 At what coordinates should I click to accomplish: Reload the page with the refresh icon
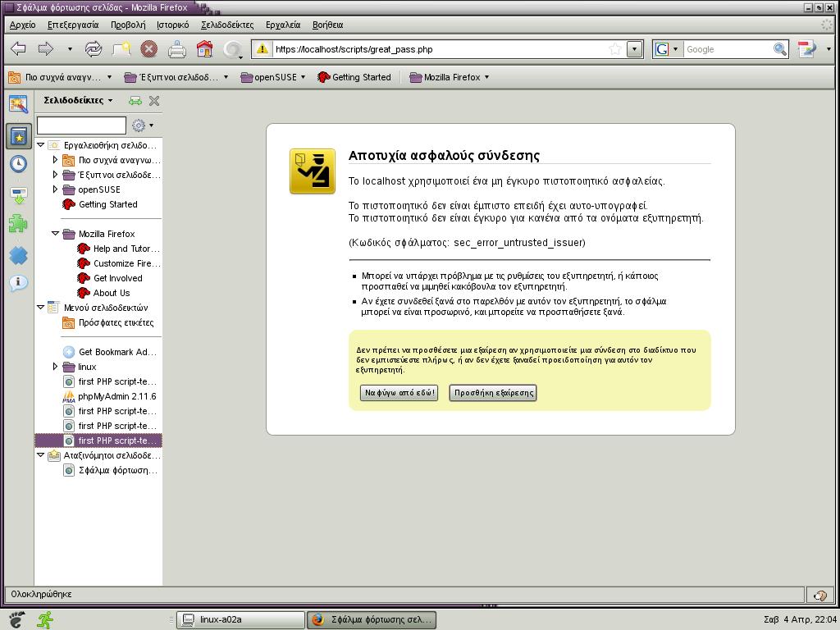click(x=94, y=49)
